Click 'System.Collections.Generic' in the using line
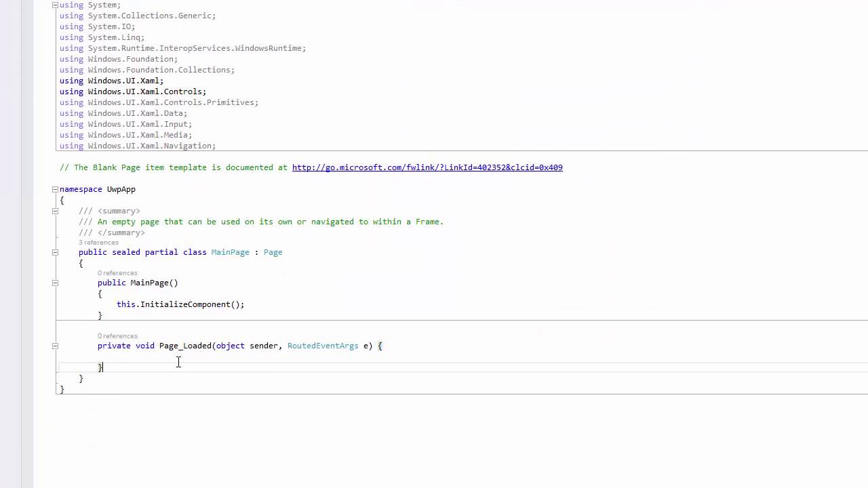 pos(149,16)
